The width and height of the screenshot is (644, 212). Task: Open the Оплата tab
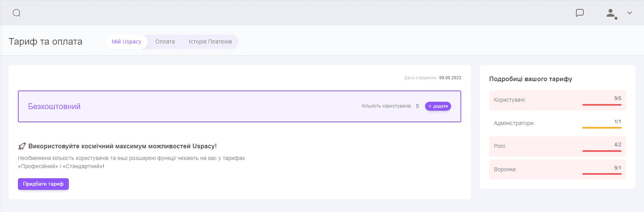pos(165,42)
